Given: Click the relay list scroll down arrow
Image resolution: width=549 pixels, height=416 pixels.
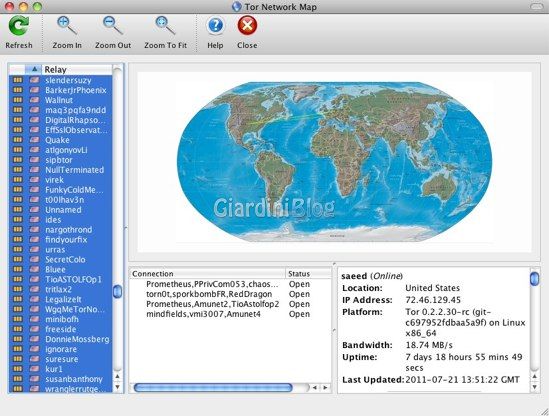Looking at the screenshot, I should (118, 387).
